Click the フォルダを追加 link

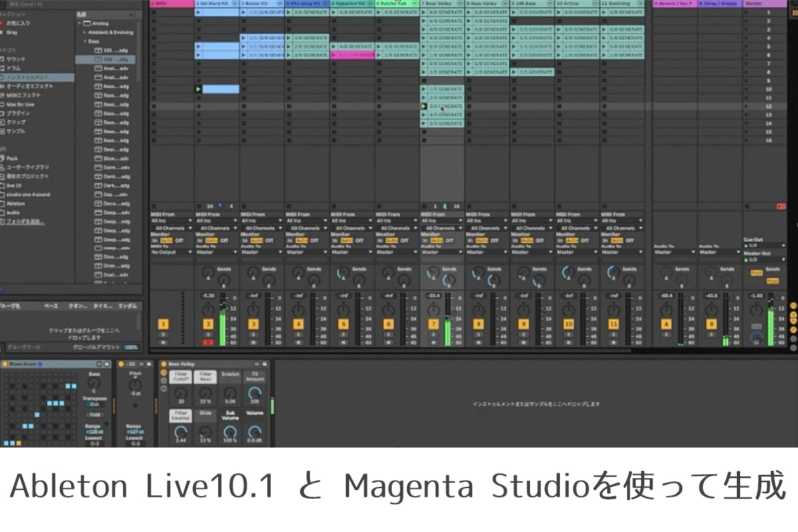pyautogui.click(x=25, y=221)
